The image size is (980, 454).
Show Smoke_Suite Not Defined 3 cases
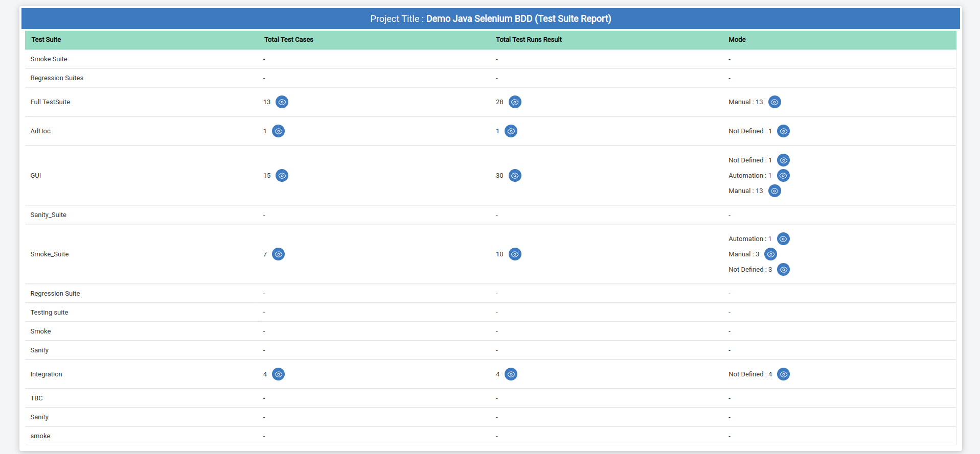pyautogui.click(x=783, y=270)
